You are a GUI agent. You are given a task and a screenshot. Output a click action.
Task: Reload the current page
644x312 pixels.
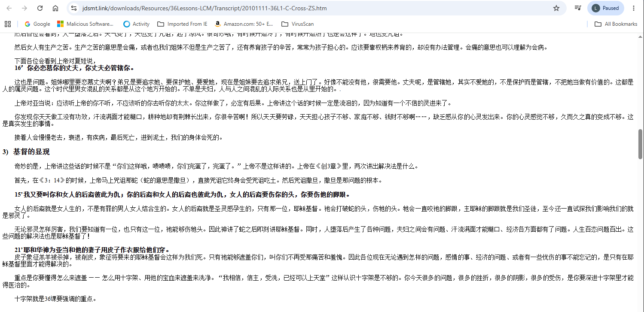click(x=40, y=8)
